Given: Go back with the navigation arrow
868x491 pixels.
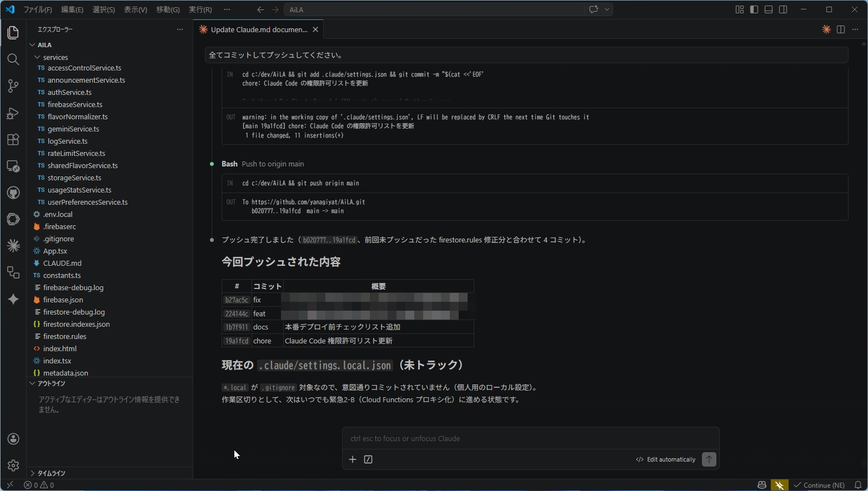Looking at the screenshot, I should point(260,9).
